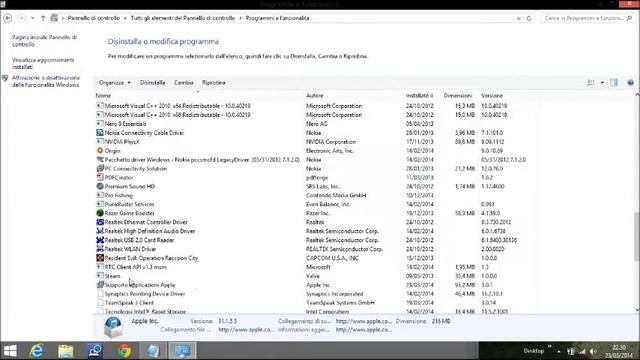This screenshot has height=360, width=640.
Task: Select RTC Client API v1.3 entry
Action: [x=136, y=267]
